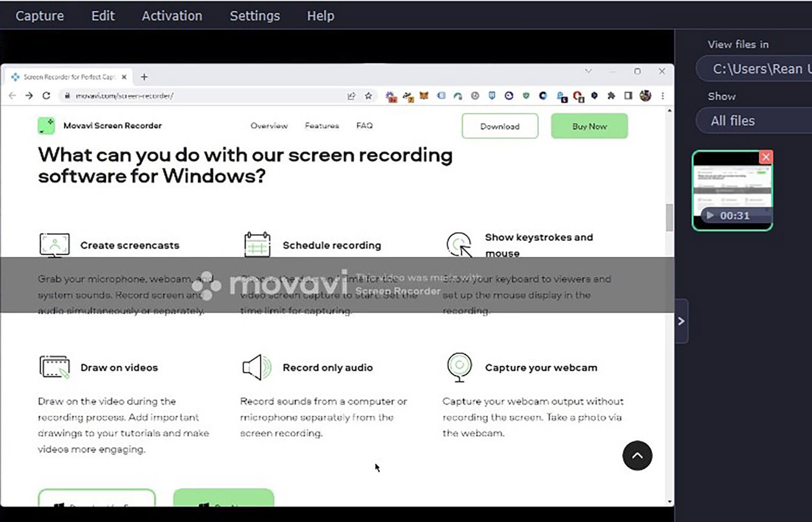Image resolution: width=812 pixels, height=522 pixels.
Task: Expand the Show 'All files' dropdown
Action: point(754,121)
